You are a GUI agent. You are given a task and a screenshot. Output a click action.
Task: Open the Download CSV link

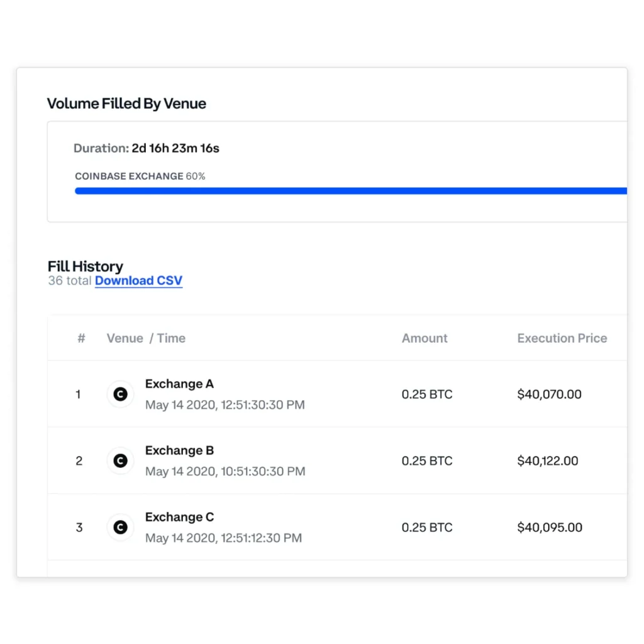pyautogui.click(x=138, y=280)
